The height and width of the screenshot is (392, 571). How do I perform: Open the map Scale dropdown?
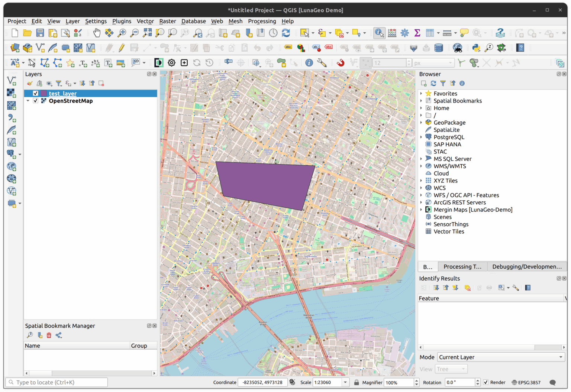pyautogui.click(x=345, y=382)
